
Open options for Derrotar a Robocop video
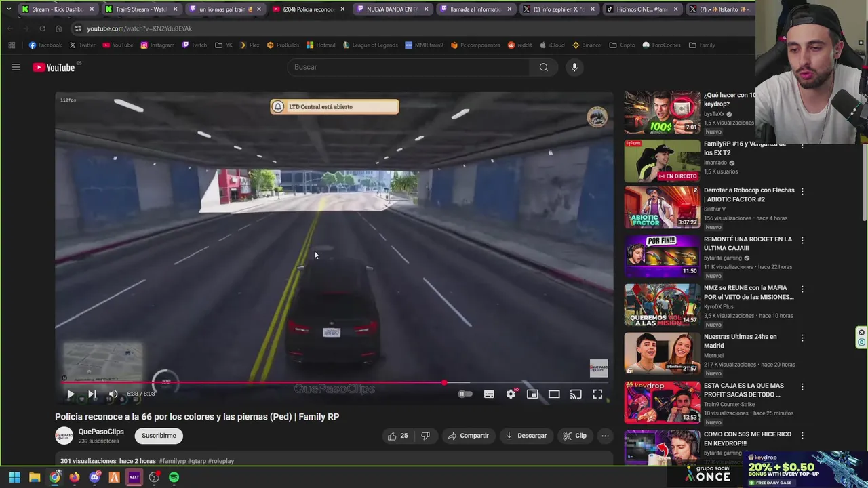(802, 192)
